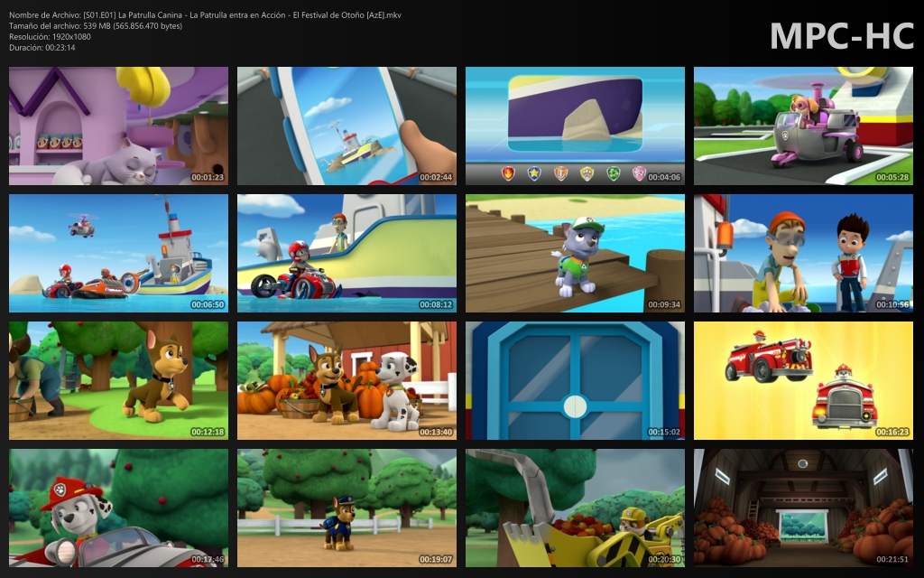Select the thumbnail at 00:16:23
This screenshot has width=924, height=578.
[803, 380]
